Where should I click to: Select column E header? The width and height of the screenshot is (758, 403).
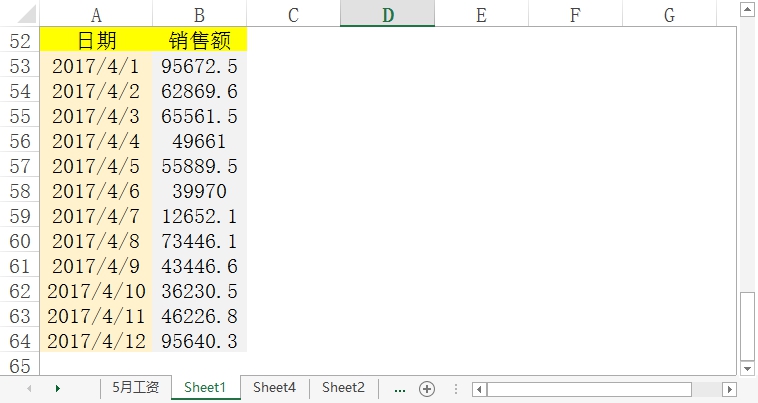pyautogui.click(x=481, y=14)
